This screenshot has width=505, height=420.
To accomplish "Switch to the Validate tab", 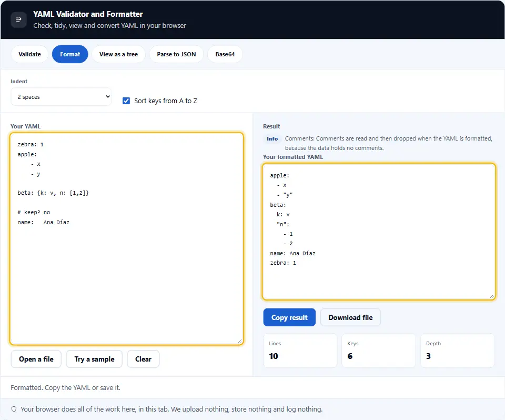I will tap(29, 54).
